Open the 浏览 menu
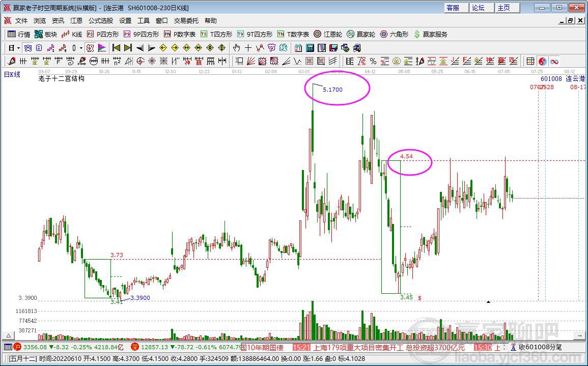 point(39,21)
